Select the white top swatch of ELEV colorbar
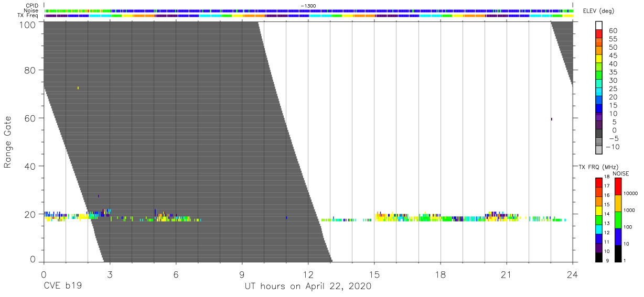Screen dimensions: 644x297 [599, 26]
